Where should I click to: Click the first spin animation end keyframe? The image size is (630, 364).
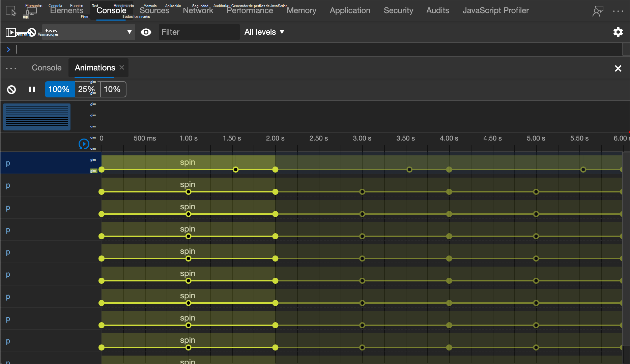(x=275, y=170)
